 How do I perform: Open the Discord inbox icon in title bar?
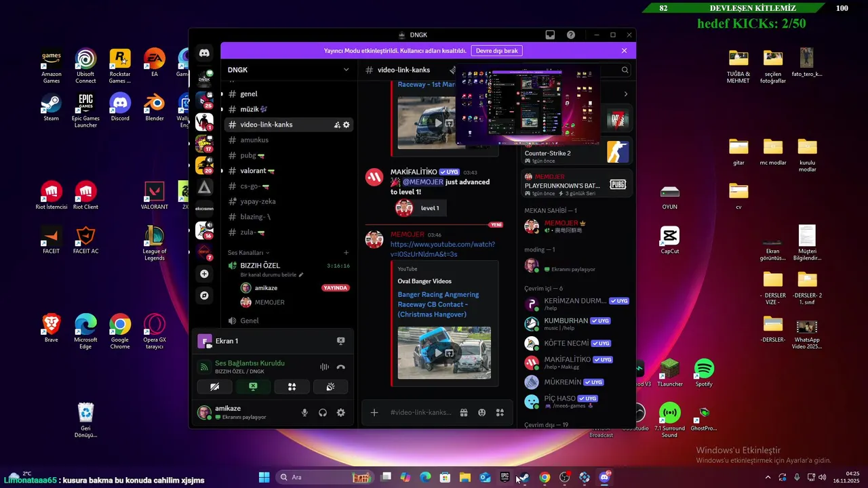coord(550,35)
